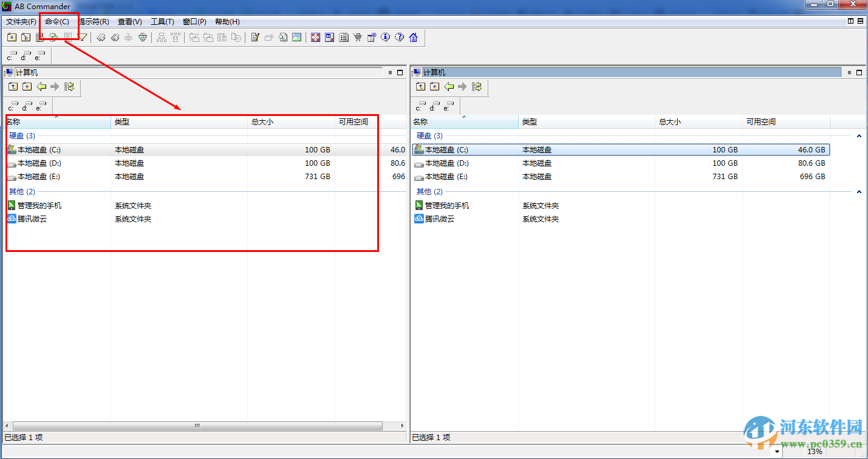Go up one folder in the left panel
The width and height of the screenshot is (868, 459).
click(x=12, y=87)
